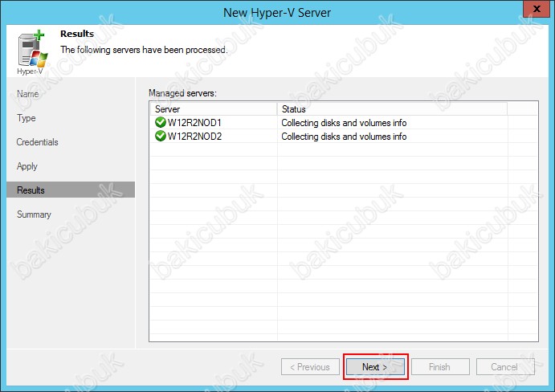Viewport: 555px width, 392px height.
Task: Jump to the Summary step
Action: pos(34,214)
